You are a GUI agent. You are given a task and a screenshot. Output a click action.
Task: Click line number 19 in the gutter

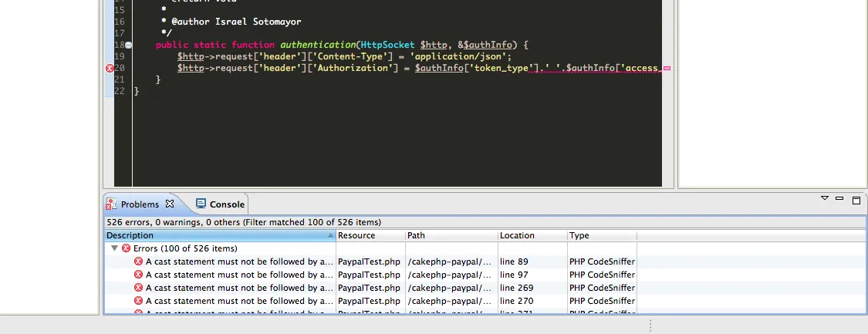coord(120,56)
